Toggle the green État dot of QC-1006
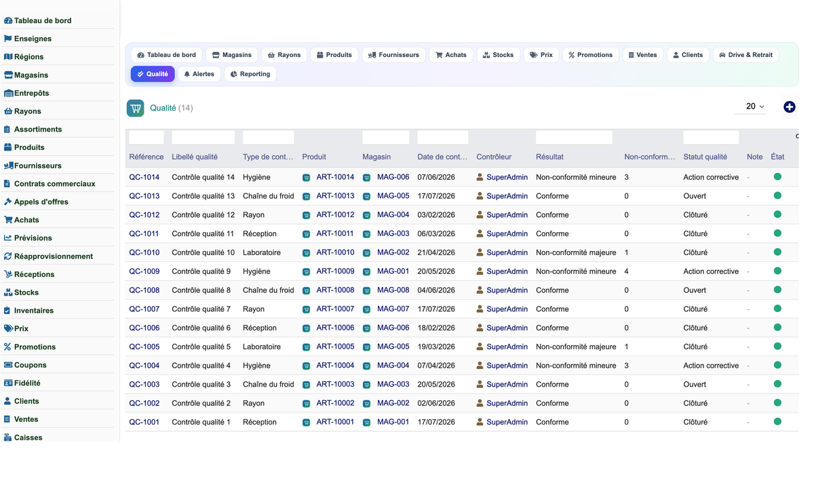The width and height of the screenshot is (814, 504). (777, 328)
